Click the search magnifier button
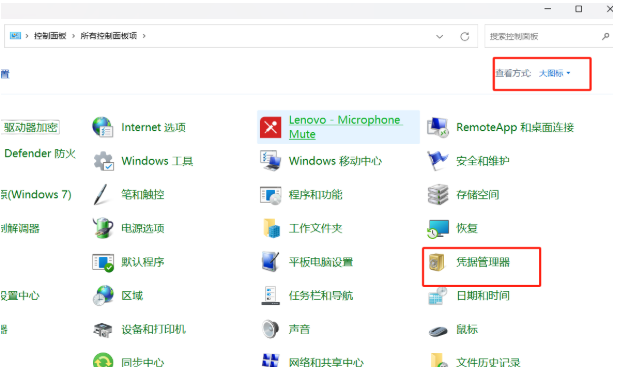The width and height of the screenshot is (620, 381). coord(605,36)
